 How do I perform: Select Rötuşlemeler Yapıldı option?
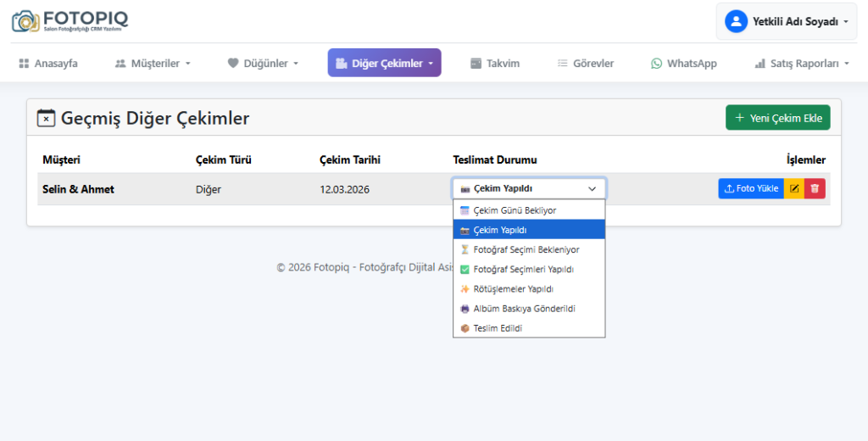tap(513, 289)
